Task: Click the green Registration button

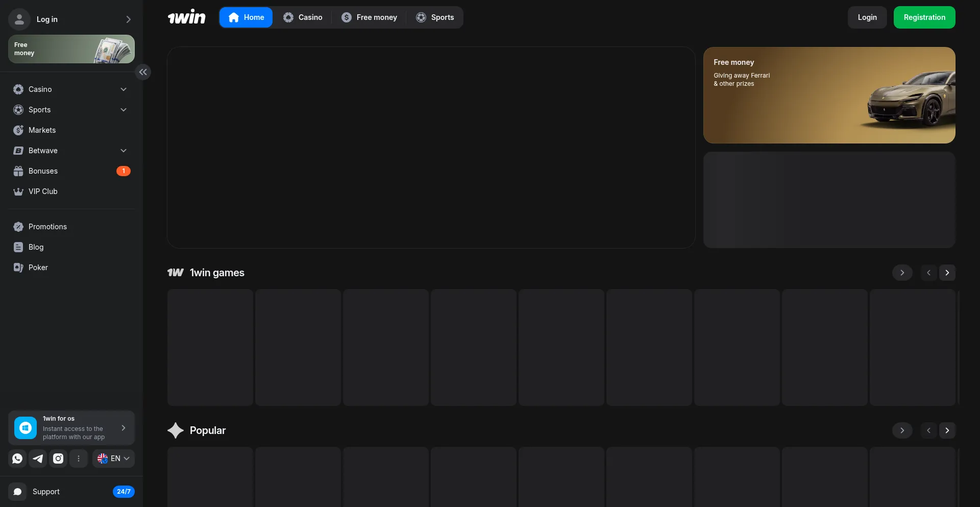Action: point(924,17)
